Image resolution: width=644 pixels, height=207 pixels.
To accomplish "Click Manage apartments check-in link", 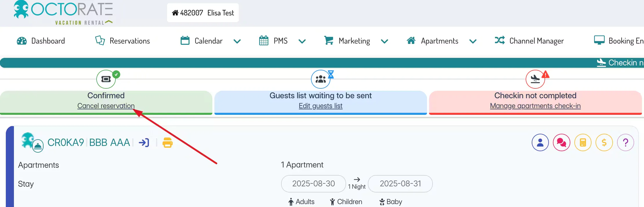I will click(535, 106).
